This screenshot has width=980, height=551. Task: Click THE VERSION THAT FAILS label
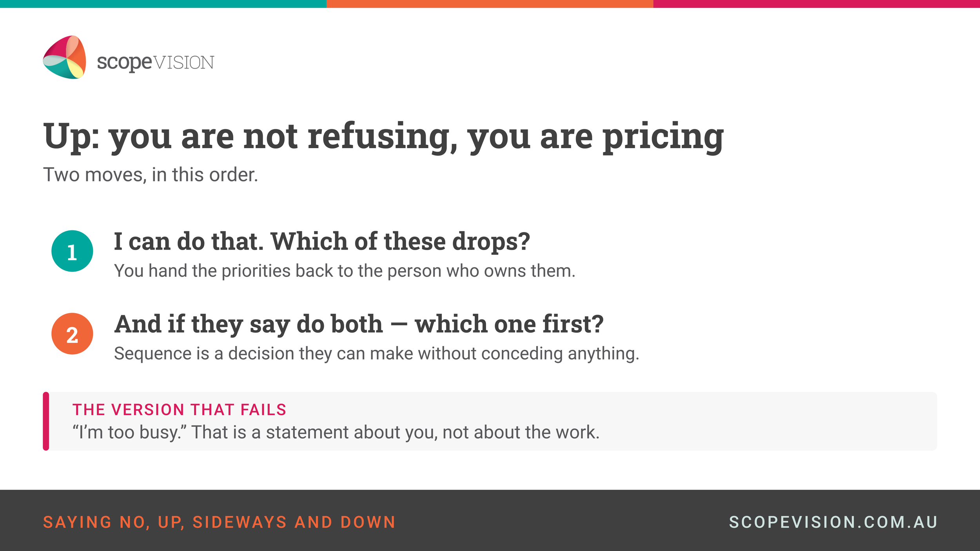tap(180, 410)
